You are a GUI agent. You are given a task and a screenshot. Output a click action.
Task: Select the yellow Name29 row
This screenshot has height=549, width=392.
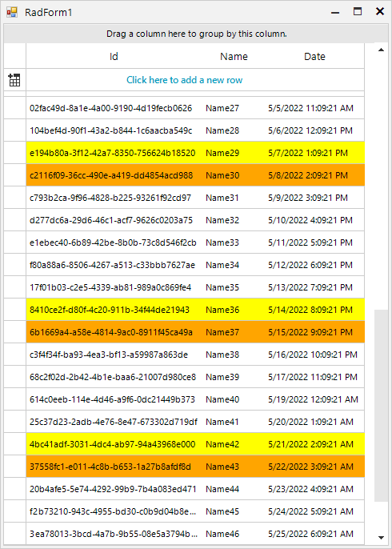[x=195, y=153]
